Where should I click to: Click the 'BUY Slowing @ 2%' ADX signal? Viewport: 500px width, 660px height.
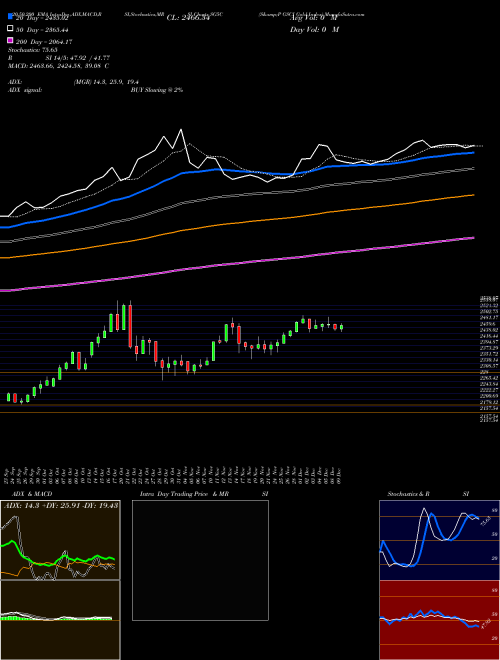(157, 90)
